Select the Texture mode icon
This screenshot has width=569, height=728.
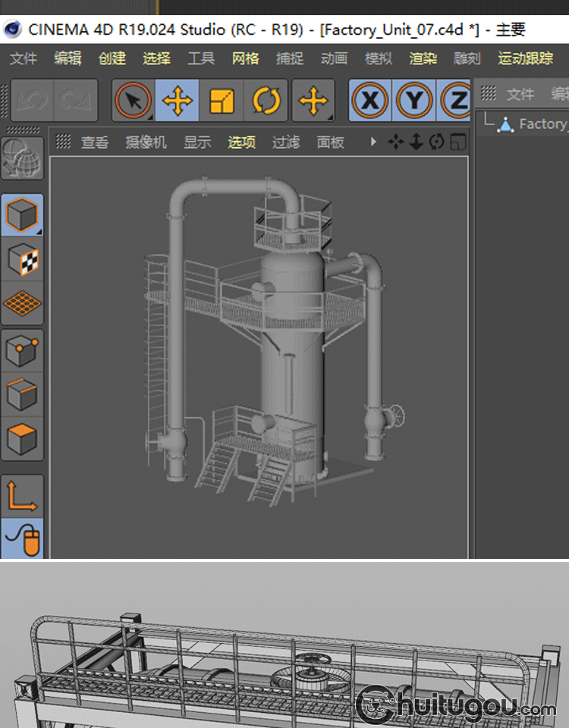coord(22,260)
